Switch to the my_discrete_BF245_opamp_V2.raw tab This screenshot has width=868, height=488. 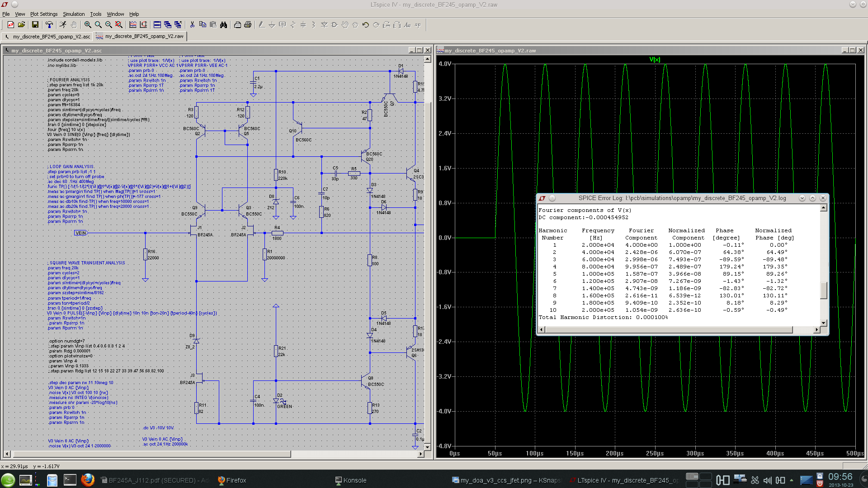coord(140,36)
